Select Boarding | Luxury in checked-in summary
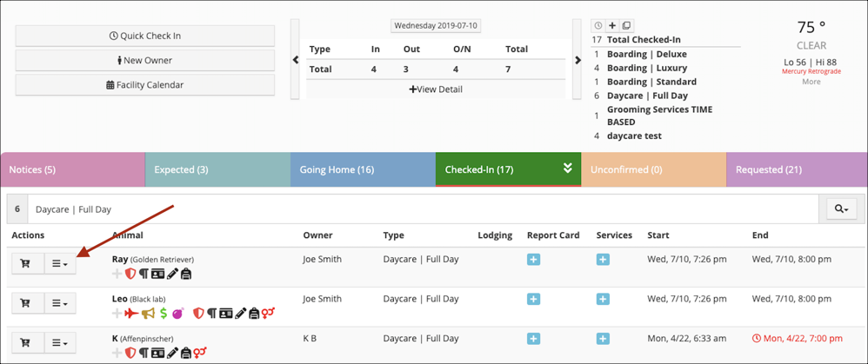 (646, 68)
